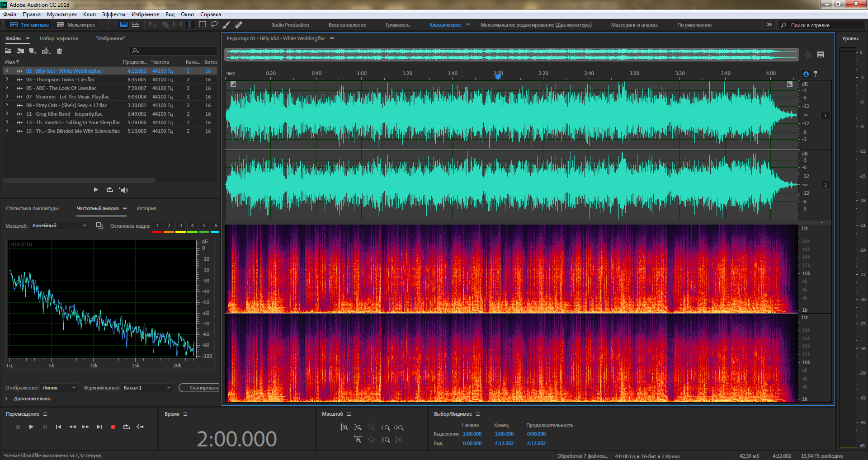Switch to История tab
Screen dimensions: 868x460
point(147,209)
